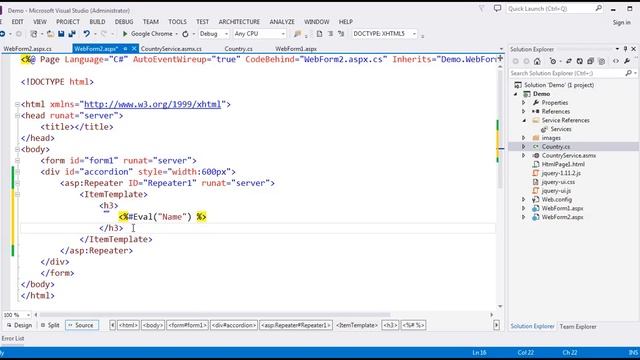Open the TOOLS menu
The width and height of the screenshot is (640, 360).
177,22
